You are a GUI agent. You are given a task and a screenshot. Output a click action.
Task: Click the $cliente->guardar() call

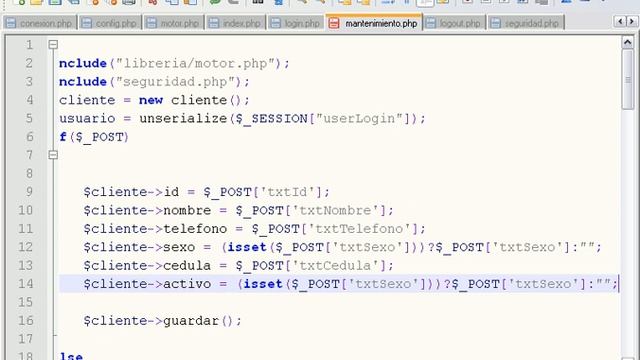[162, 320]
